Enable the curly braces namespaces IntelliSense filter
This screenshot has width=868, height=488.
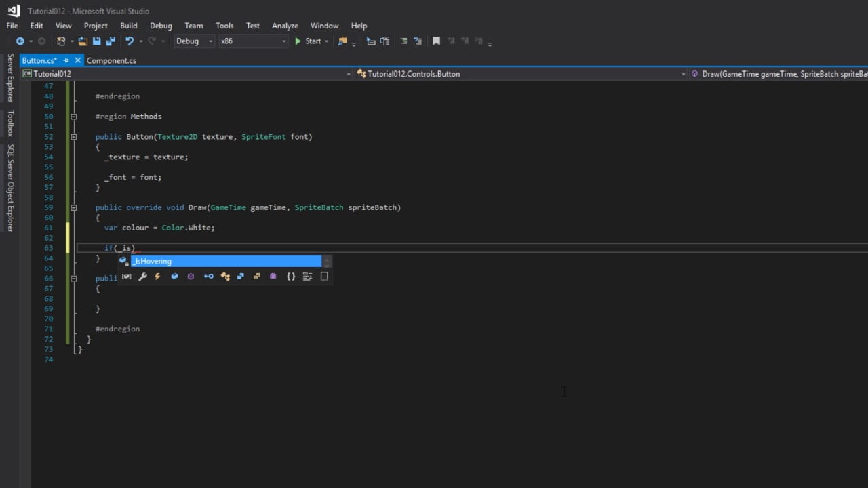291,277
